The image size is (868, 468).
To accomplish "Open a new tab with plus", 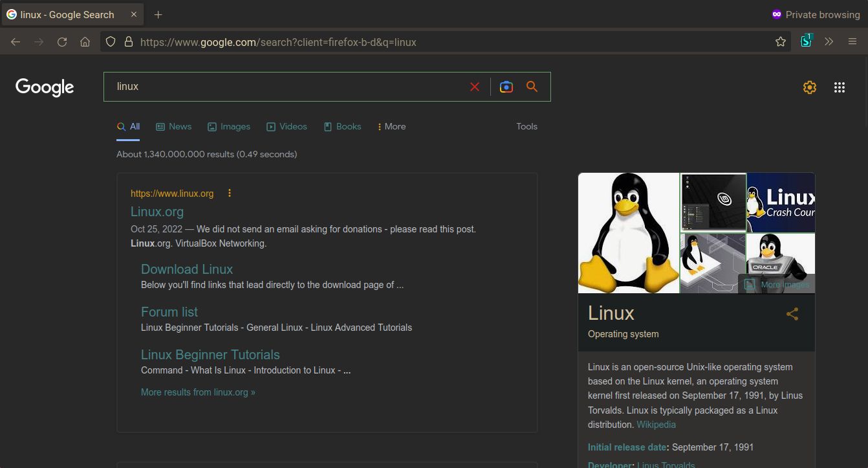I will tap(158, 14).
